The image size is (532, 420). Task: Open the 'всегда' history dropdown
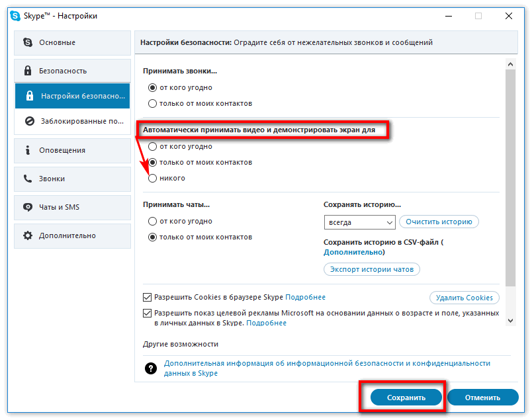[x=360, y=222]
